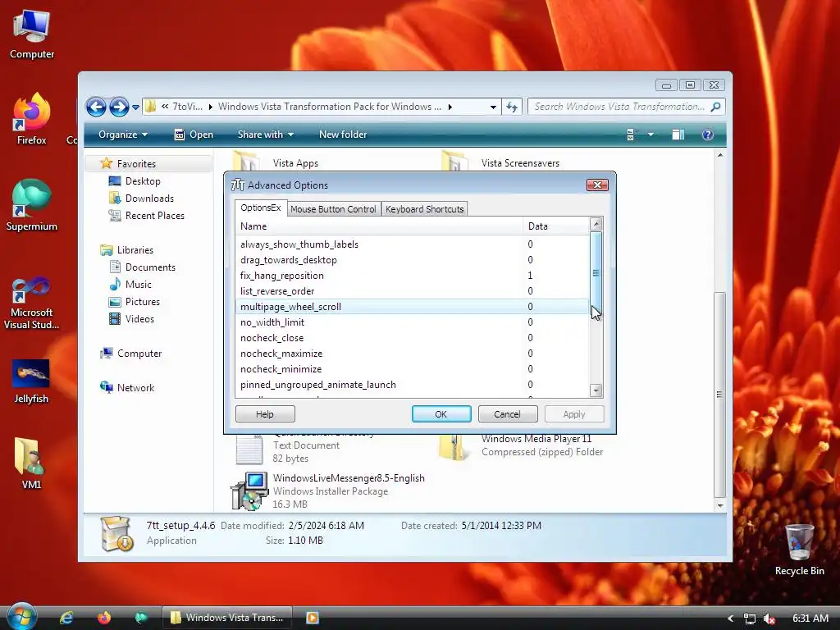Open the media player taskbar icon
This screenshot has width=840, height=630.
(x=313, y=618)
